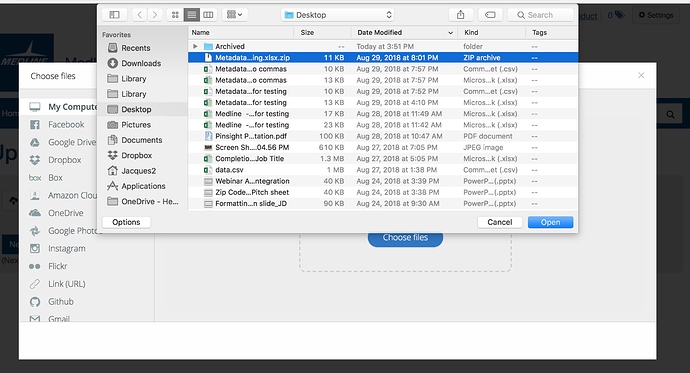Open the group-by arrangement dropdown
The height and width of the screenshot is (373, 690).
point(235,15)
